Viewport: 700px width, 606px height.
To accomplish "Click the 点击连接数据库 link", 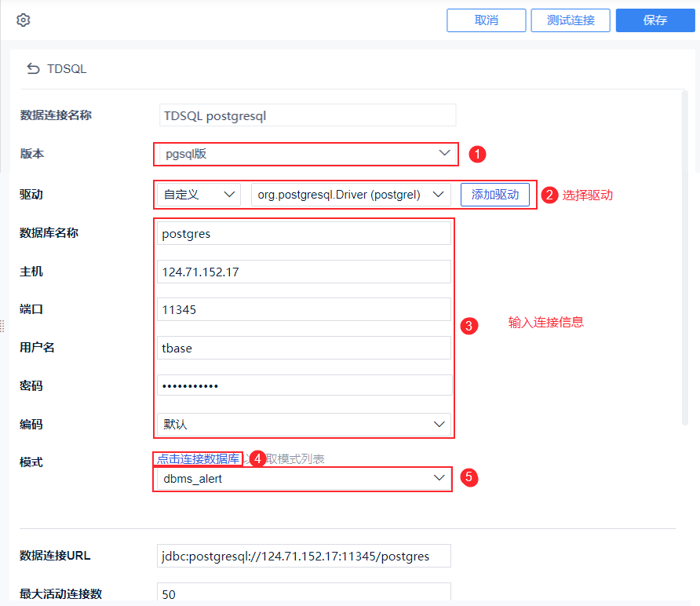I will point(199,458).
